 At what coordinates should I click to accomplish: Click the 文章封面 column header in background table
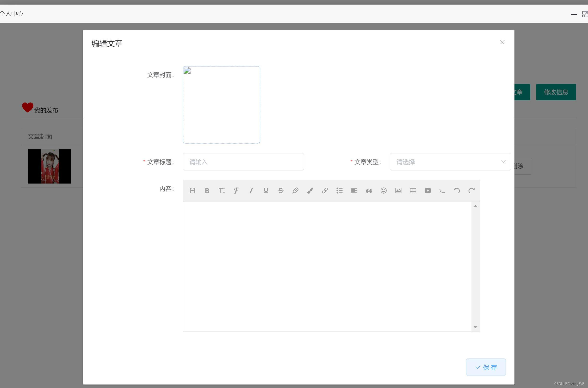40,137
